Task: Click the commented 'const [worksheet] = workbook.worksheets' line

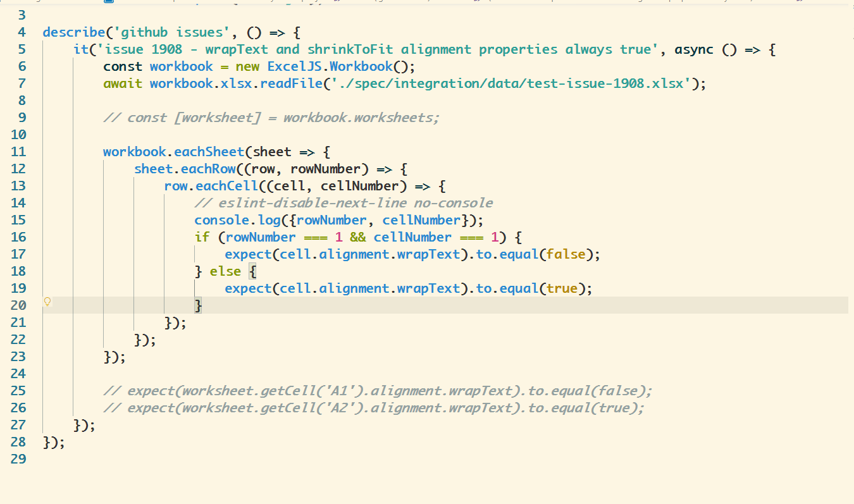Action: coord(271,118)
